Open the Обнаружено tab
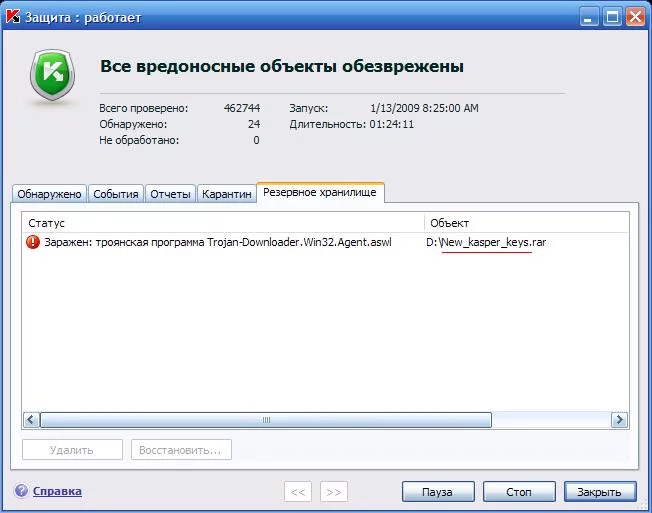The image size is (652, 513). click(49, 194)
